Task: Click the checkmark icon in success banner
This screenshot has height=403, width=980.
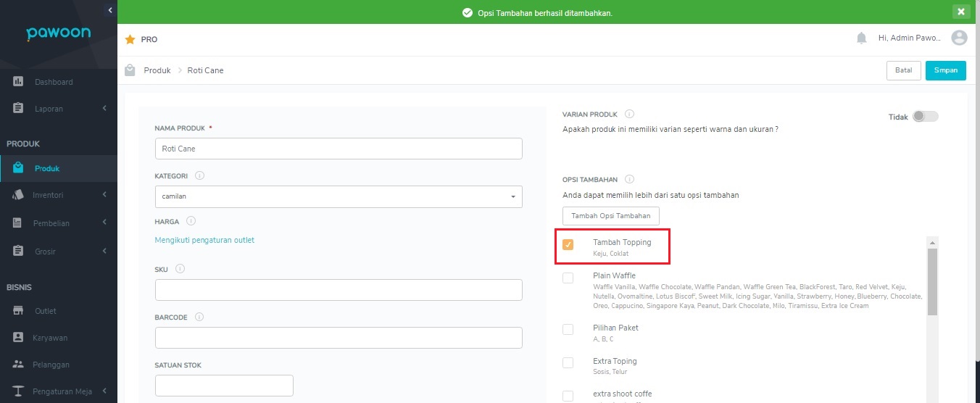Action: [x=468, y=13]
